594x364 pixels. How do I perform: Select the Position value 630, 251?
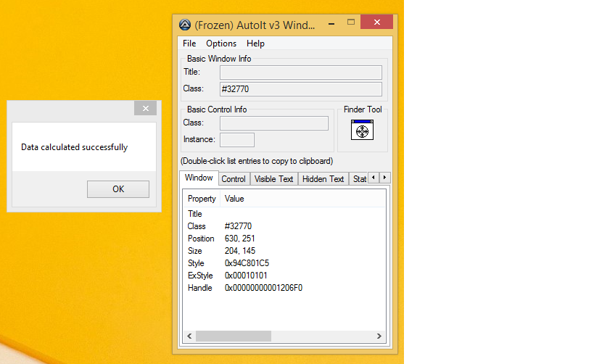pyautogui.click(x=240, y=239)
